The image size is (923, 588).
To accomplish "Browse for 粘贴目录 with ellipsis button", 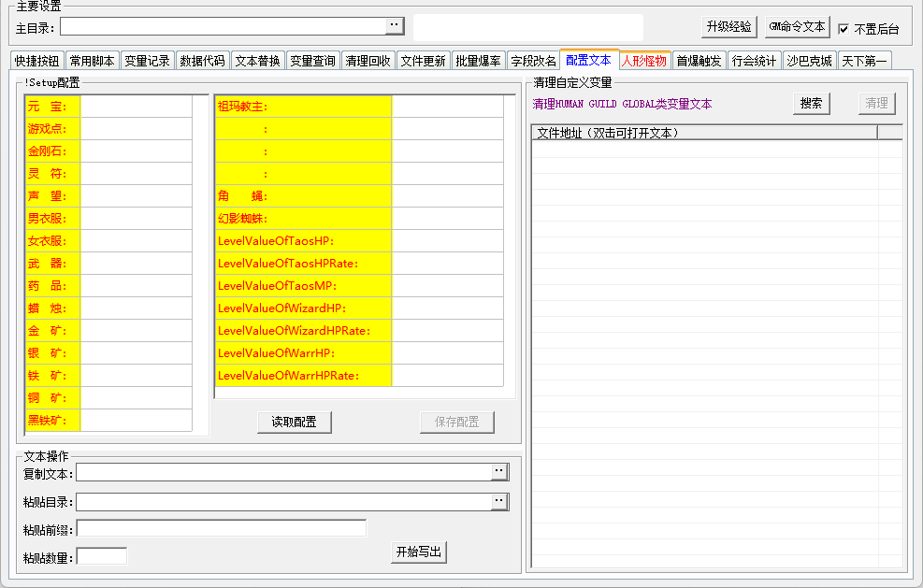I will (499, 501).
